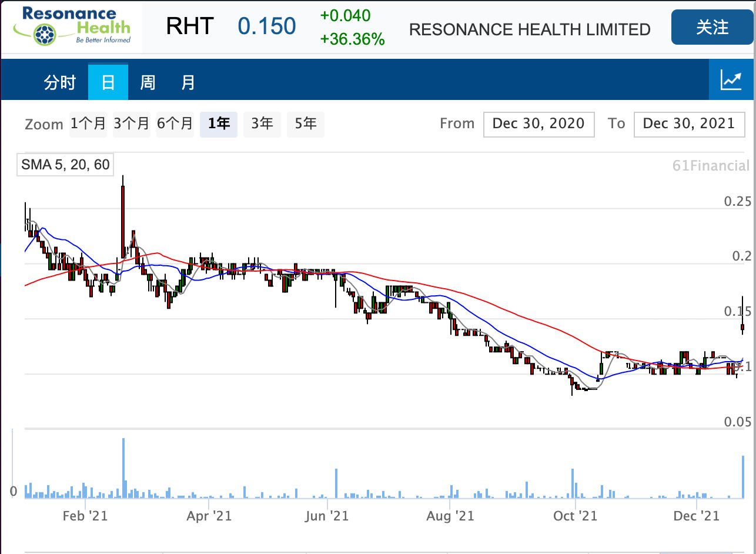Switch to the 周 weekly tab
Image resolution: width=756 pixels, height=554 pixels.
pyautogui.click(x=148, y=82)
